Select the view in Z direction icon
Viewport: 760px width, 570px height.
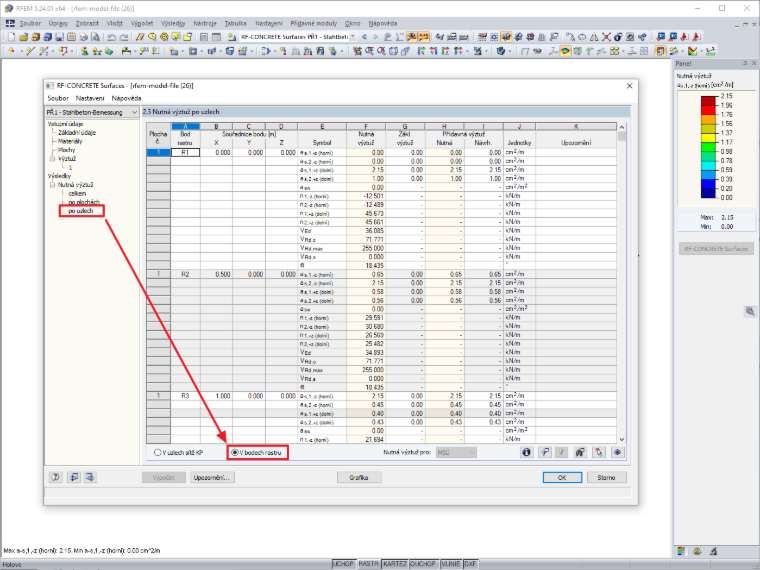[445, 51]
